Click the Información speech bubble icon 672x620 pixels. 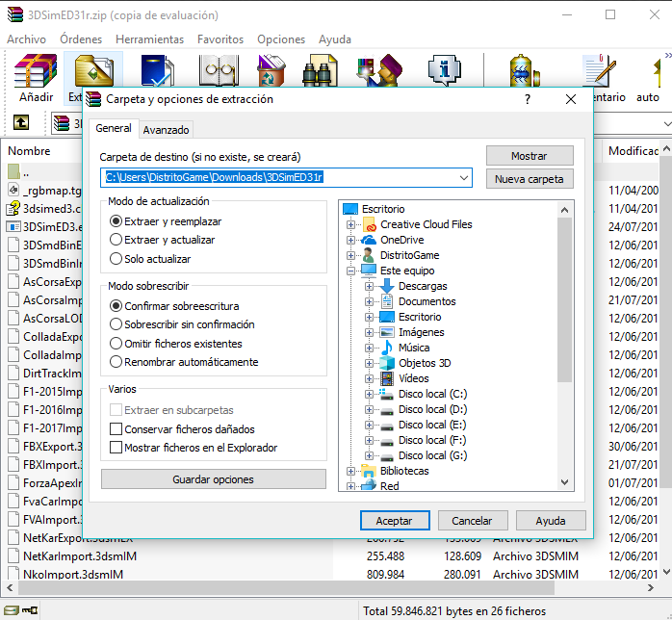click(445, 70)
